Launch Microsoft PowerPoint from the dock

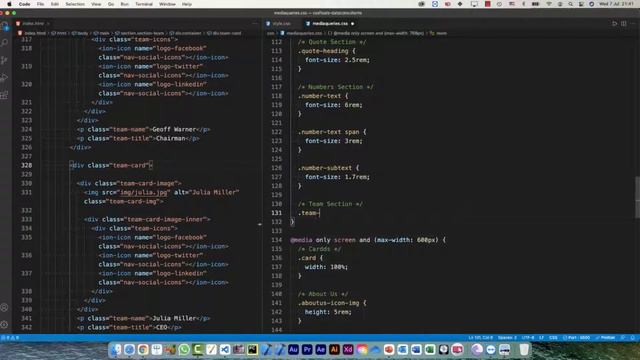[x=389, y=349]
